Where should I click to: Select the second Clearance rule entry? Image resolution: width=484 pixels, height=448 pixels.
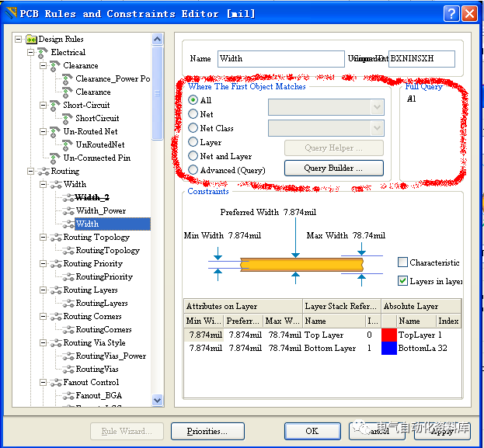pos(93,92)
